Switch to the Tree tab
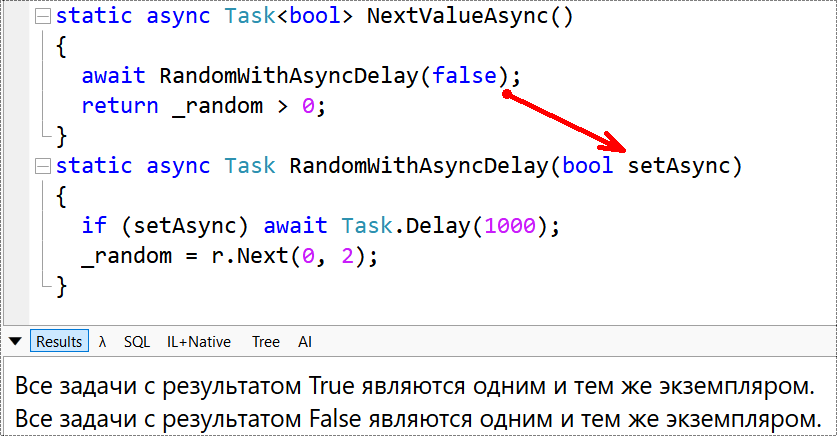 pyautogui.click(x=266, y=342)
